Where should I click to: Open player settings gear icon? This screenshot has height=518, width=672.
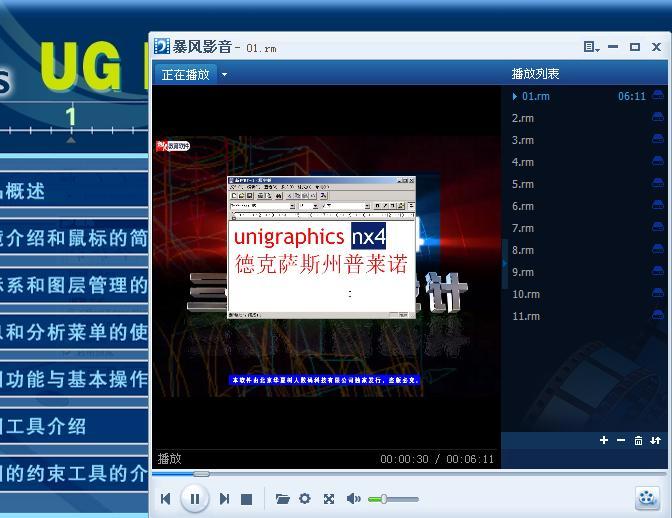coord(305,498)
